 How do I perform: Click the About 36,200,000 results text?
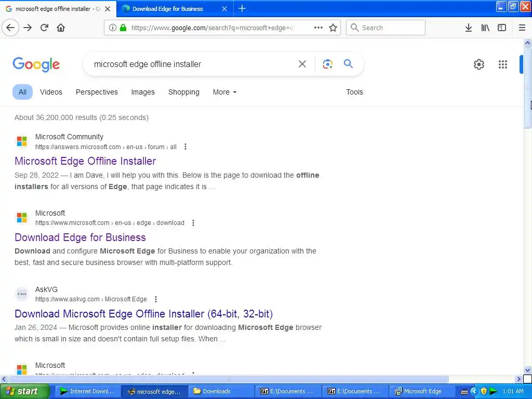(x=82, y=117)
